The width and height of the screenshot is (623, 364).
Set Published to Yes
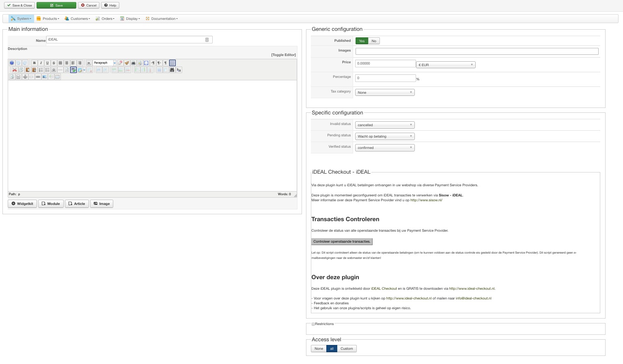coord(362,41)
